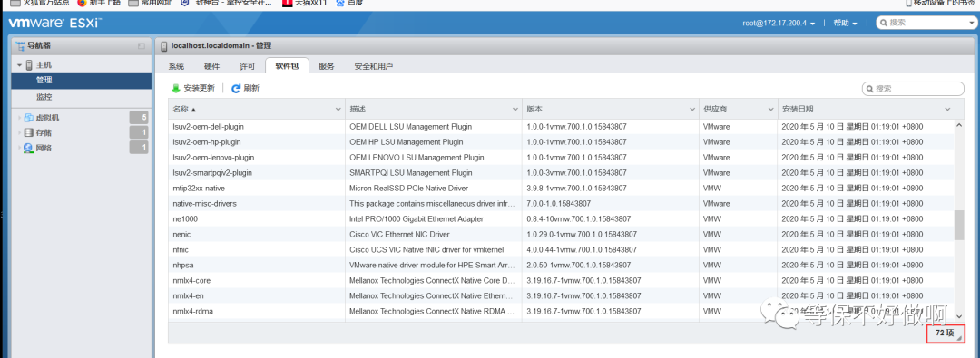Expand the 存储 tree node
The image size is (980, 358).
pos(20,132)
